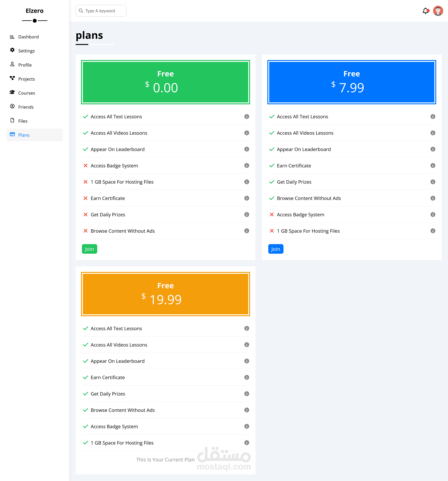
Task: Click the search keyword input field
Action: point(101,11)
